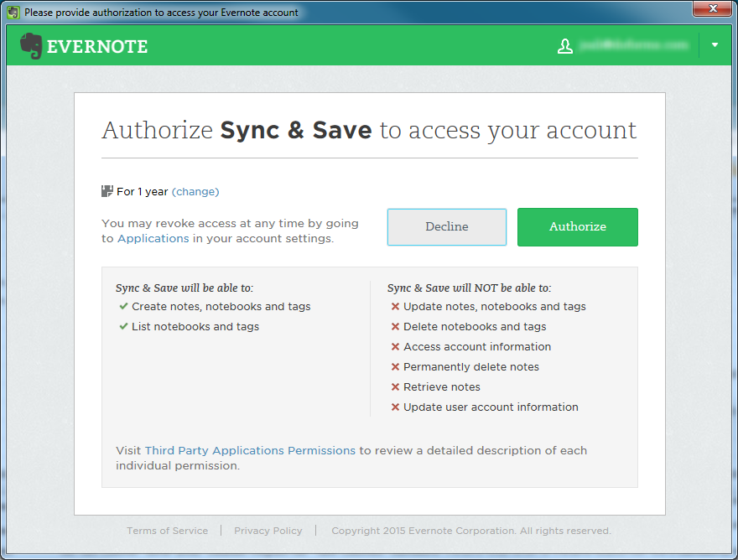Click the red X beside Permanently delete notes

(x=395, y=367)
